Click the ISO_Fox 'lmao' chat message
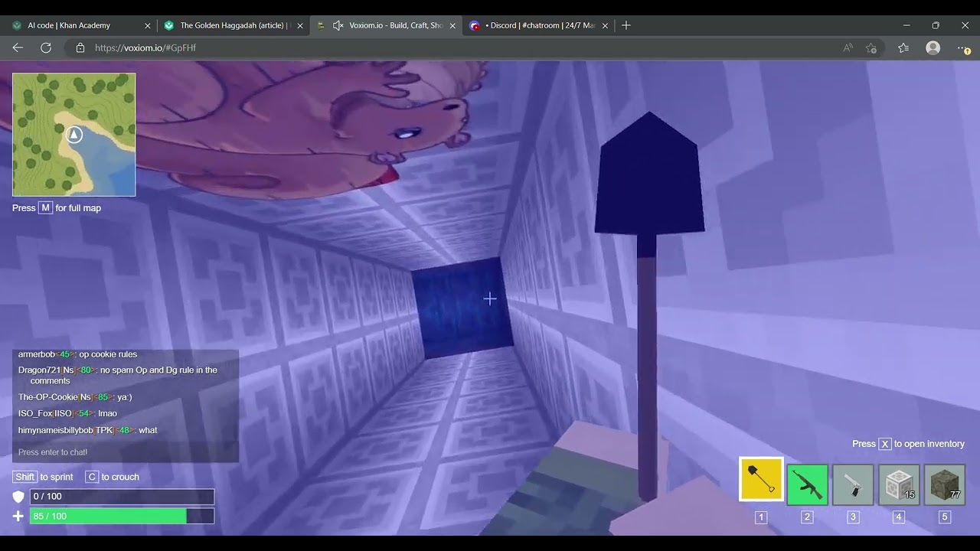The image size is (980, 551). [67, 413]
